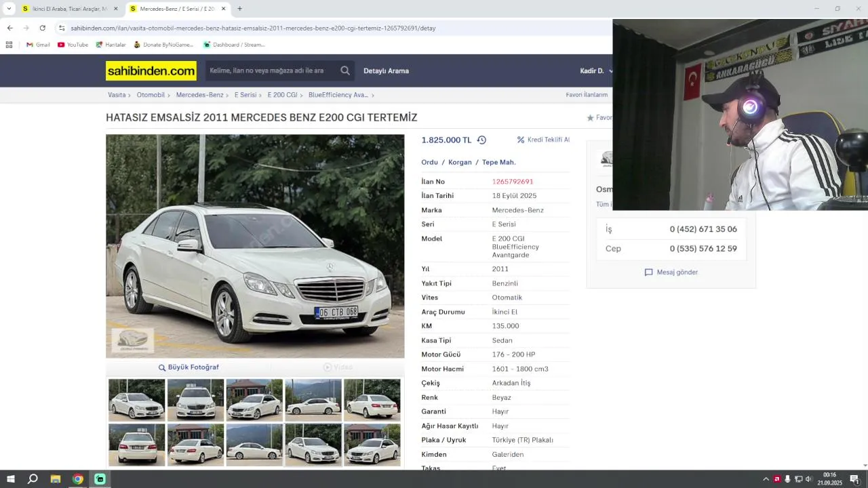Open taskbar search icon
The image size is (868, 488).
point(33,479)
